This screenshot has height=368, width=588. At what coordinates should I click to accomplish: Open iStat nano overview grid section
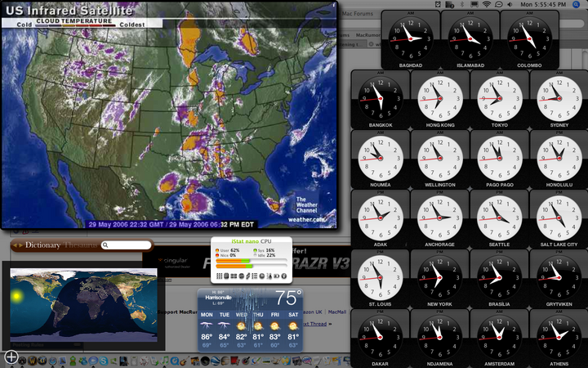[220, 276]
